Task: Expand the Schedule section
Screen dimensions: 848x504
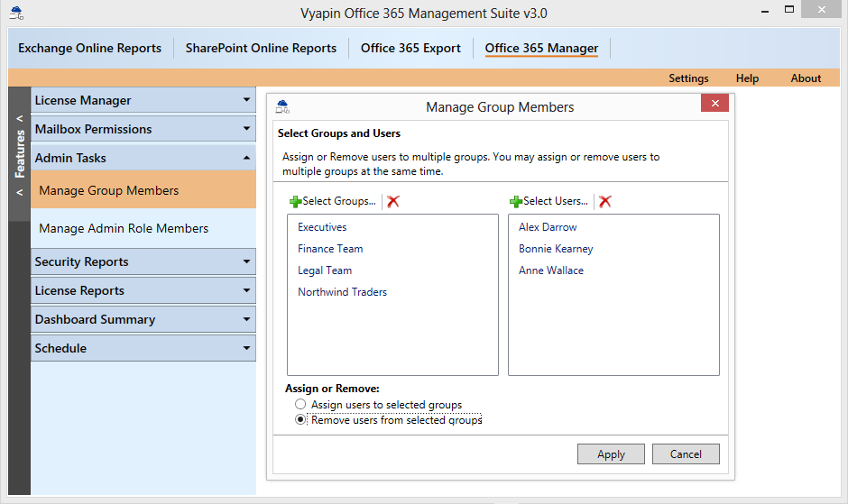Action: (x=143, y=348)
